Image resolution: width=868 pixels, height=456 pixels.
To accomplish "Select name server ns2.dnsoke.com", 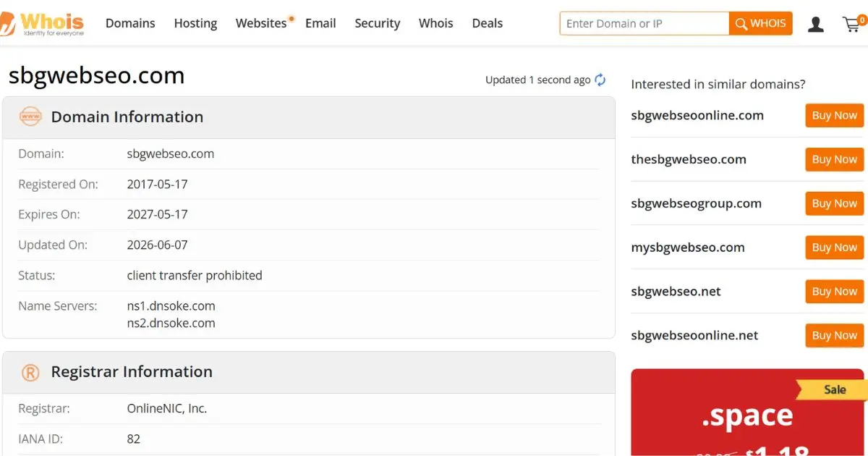I will 171,324.
